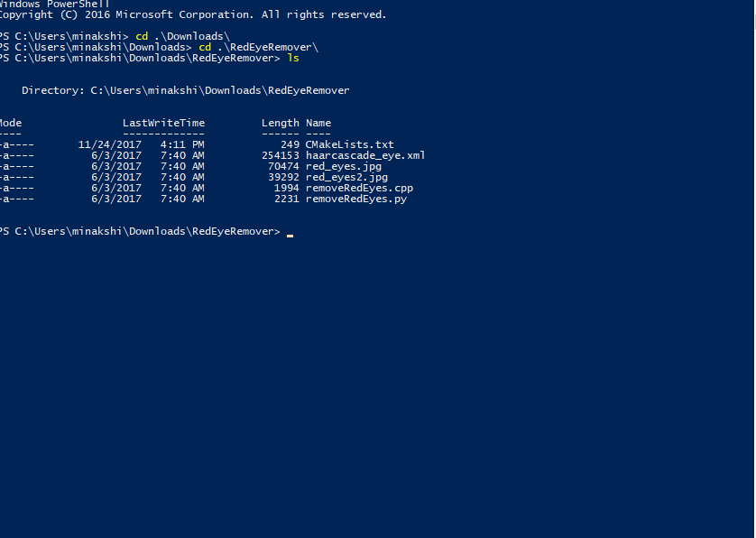Viewport: 756px width, 538px height.
Task: Click the 254153 file length value
Action: click(x=281, y=155)
